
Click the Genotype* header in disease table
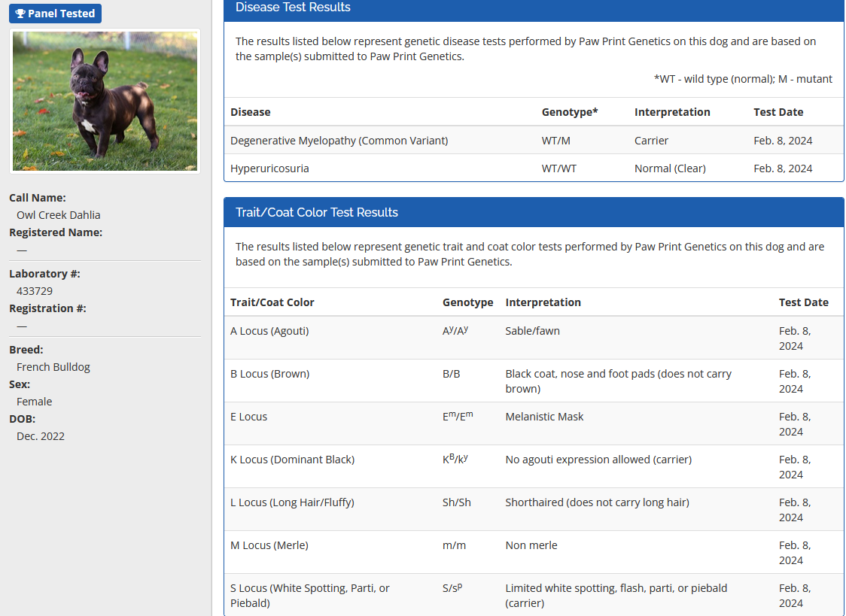pos(570,112)
